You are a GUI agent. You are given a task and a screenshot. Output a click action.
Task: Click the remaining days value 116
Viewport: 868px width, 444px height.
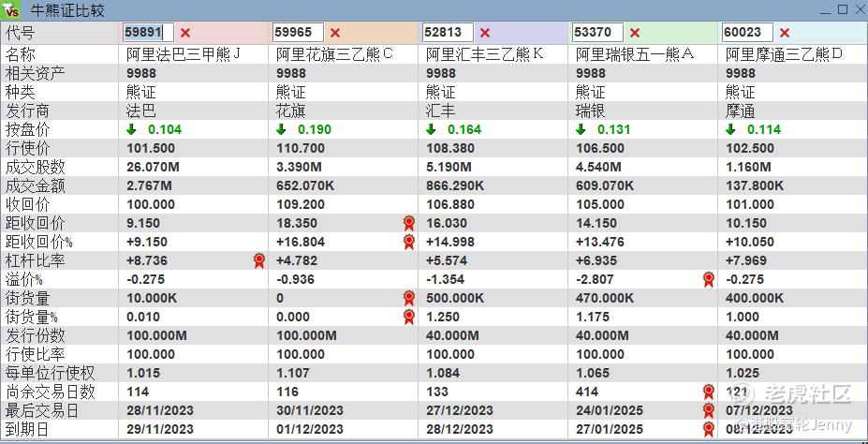[287, 392]
